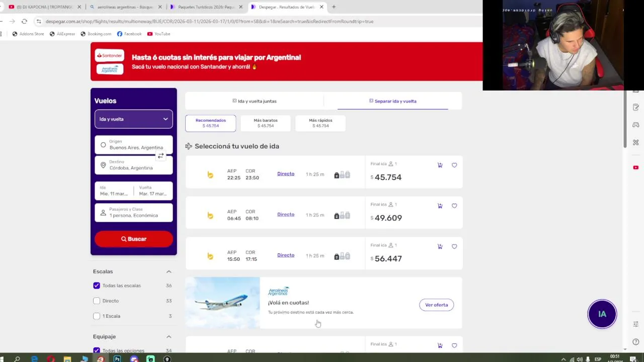Reload the page in browser toolbar
644x362 pixels.
coord(24,21)
